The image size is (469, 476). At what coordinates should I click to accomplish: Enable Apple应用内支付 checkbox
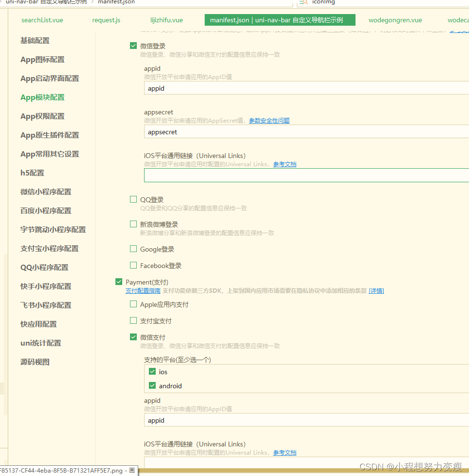[133, 304]
